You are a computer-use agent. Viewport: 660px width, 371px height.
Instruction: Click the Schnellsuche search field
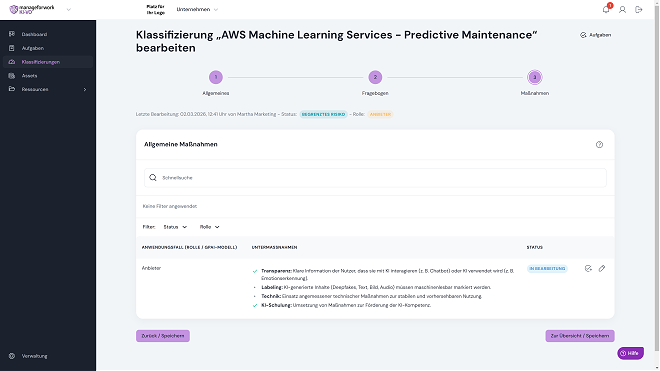[375, 178]
